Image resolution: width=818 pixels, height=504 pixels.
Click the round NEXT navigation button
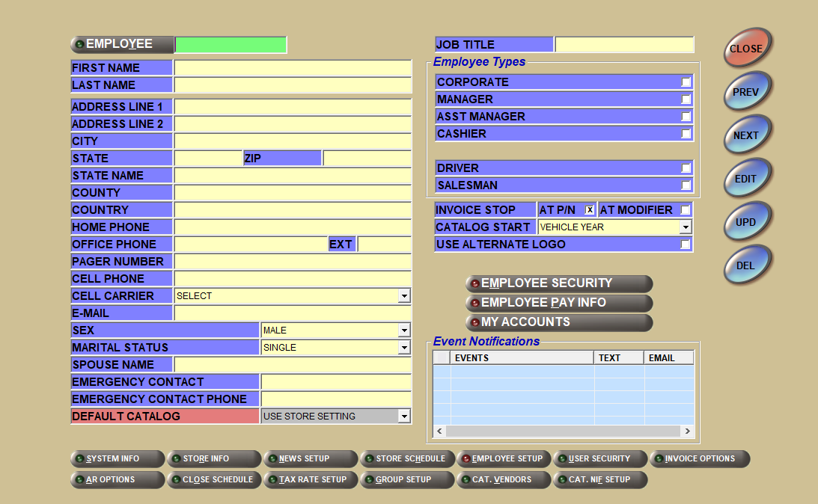[x=746, y=135]
